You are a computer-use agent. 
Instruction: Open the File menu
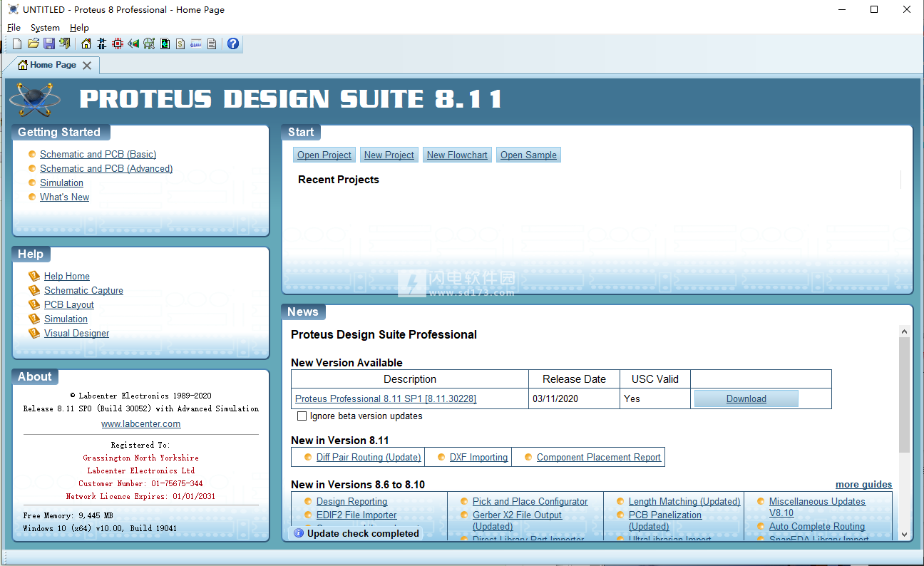pos(14,28)
